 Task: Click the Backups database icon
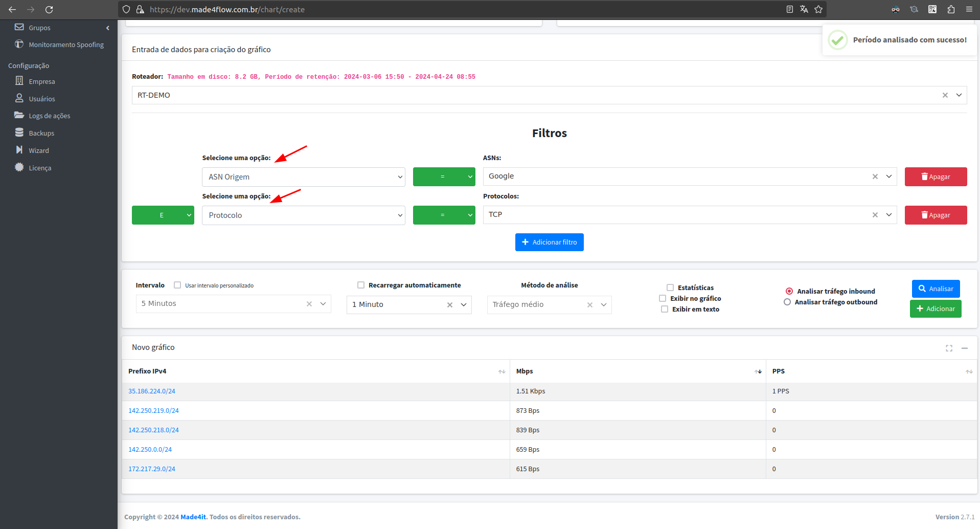19,133
